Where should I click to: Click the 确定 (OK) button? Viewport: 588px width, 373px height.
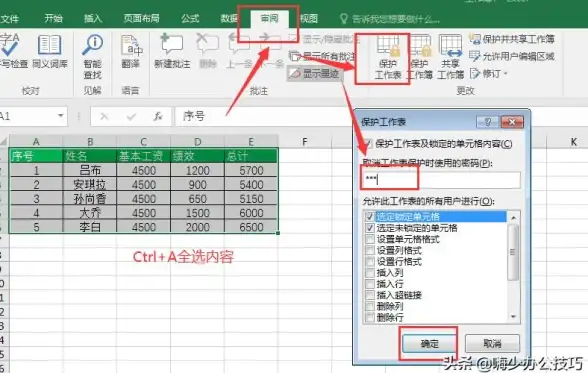[429, 343]
